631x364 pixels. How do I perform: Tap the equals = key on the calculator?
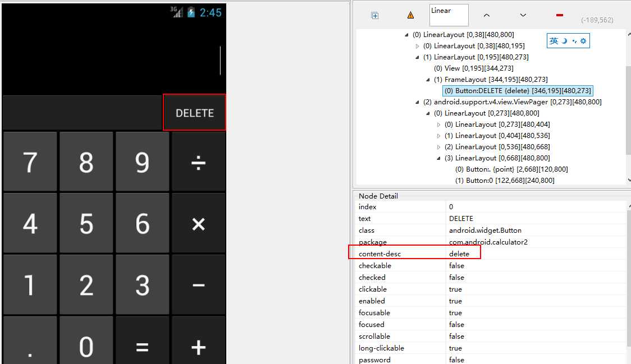click(143, 341)
